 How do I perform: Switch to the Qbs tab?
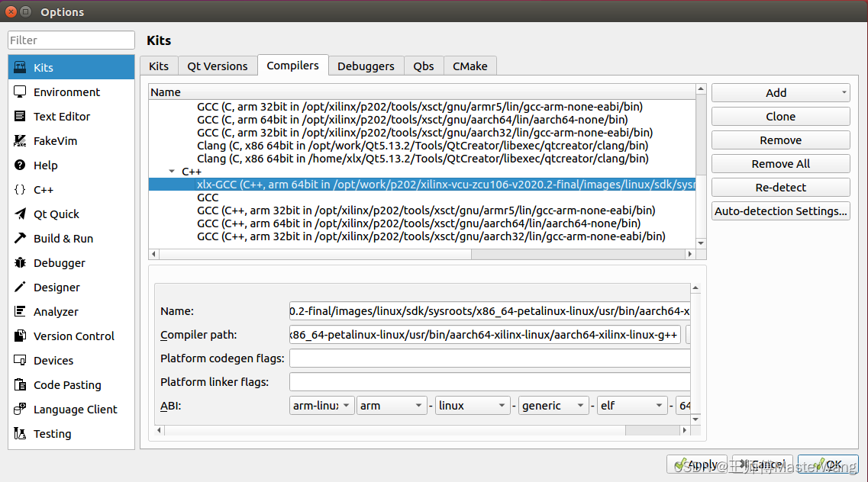click(x=424, y=66)
